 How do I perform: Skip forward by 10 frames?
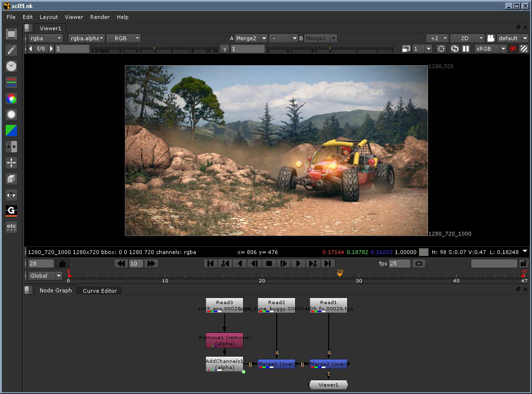pos(151,263)
